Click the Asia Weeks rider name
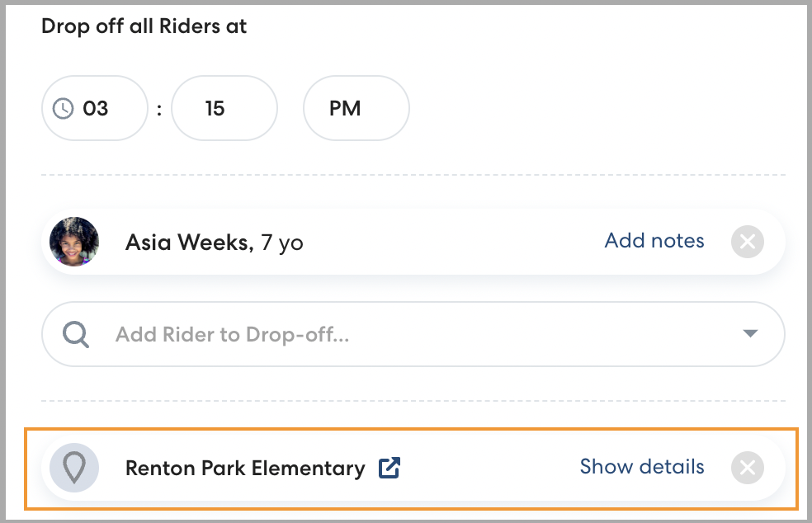 (188, 243)
